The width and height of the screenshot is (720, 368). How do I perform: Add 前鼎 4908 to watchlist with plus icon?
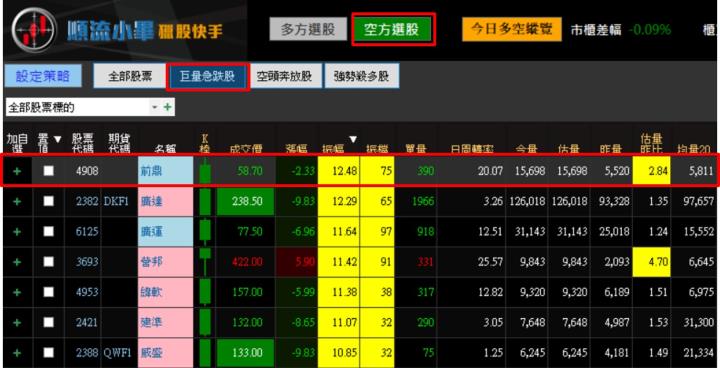[x=17, y=171]
